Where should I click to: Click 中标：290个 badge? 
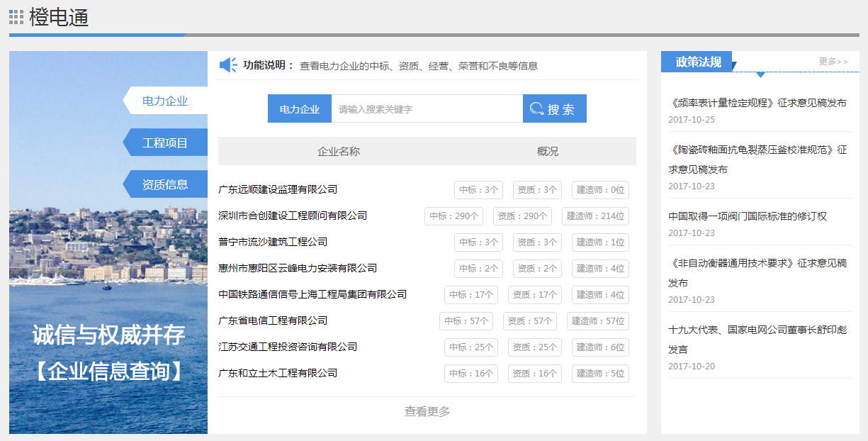pyautogui.click(x=453, y=216)
